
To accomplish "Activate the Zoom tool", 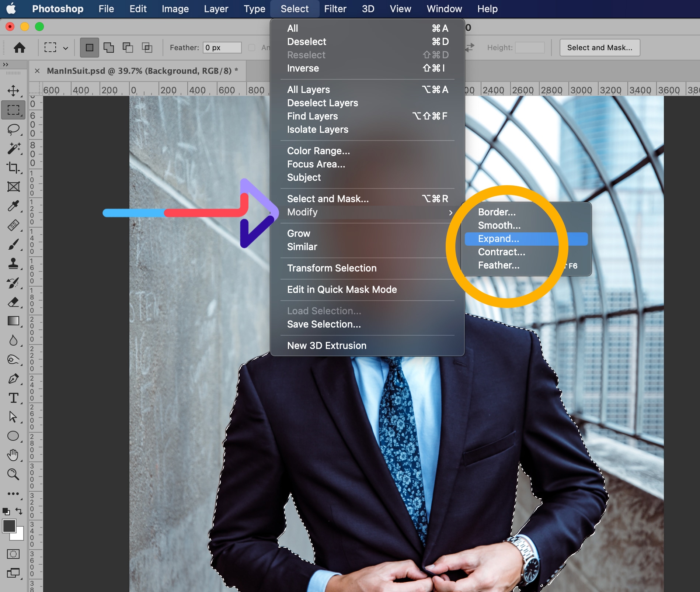I will coord(13,474).
